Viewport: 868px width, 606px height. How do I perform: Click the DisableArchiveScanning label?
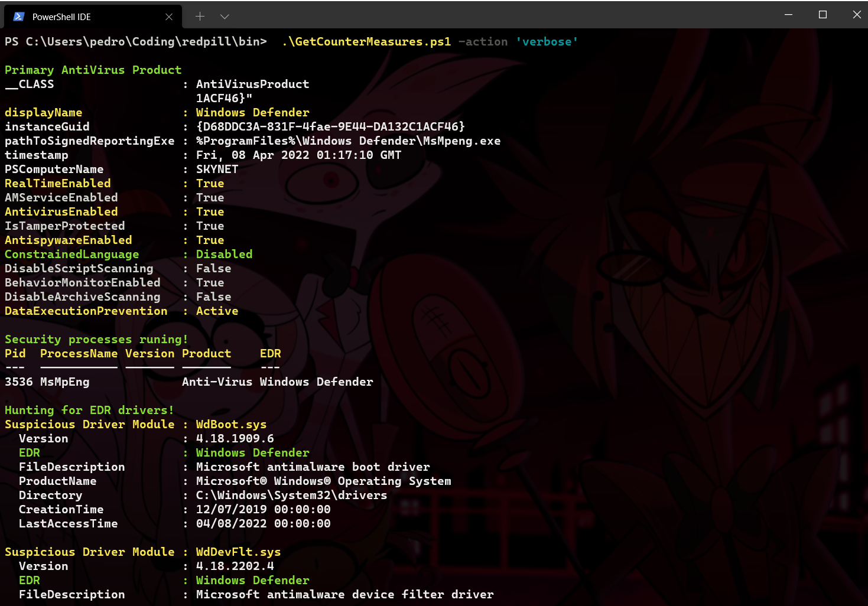[x=82, y=297]
